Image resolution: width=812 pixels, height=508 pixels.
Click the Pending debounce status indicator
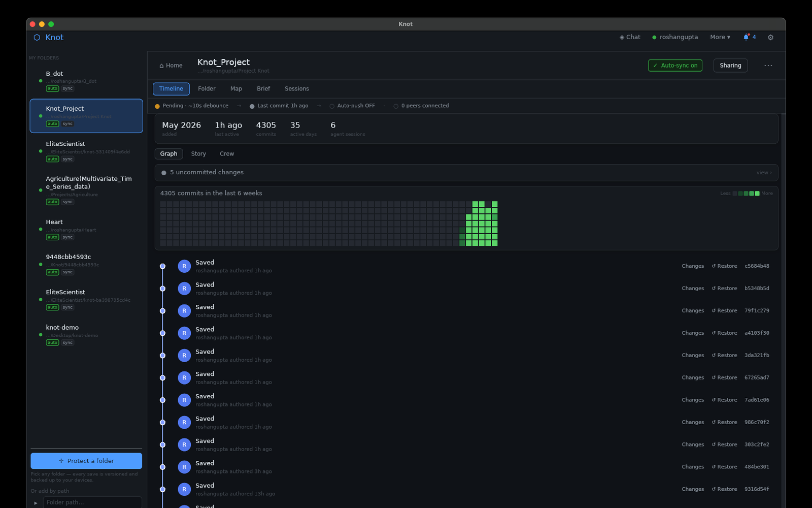192,106
